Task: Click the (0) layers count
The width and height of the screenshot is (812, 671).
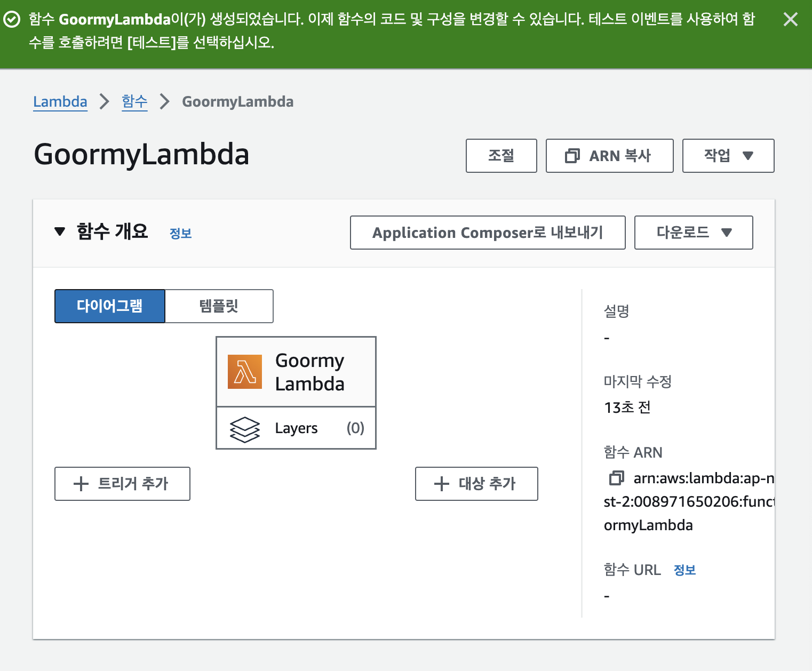Action: pos(355,428)
